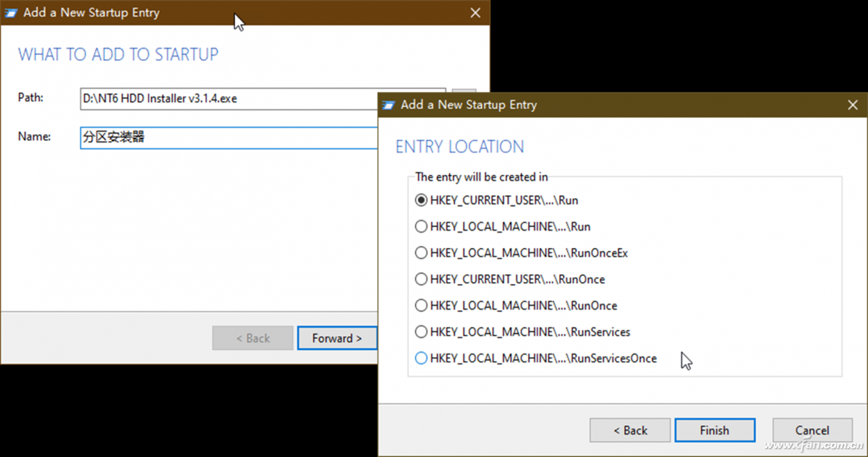The width and height of the screenshot is (868, 457).
Task: Choose HKEY_LOCAL_MACHINE\...\RunOnceEx location
Action: pyautogui.click(x=421, y=253)
